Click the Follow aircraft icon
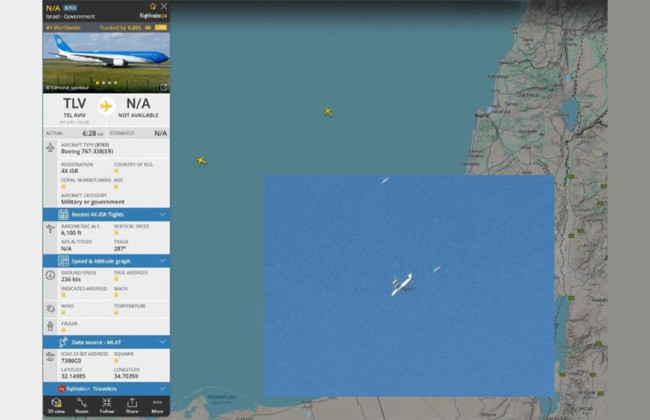This screenshot has height=420, width=650. tap(106, 405)
